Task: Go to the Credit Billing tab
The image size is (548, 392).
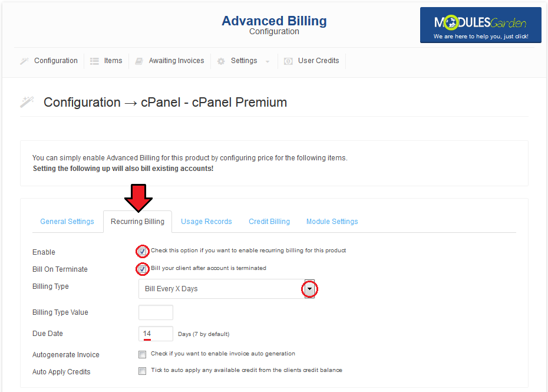Action: point(269,222)
